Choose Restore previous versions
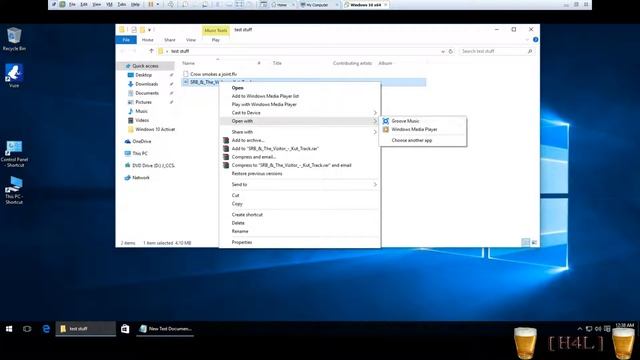 tap(257, 173)
